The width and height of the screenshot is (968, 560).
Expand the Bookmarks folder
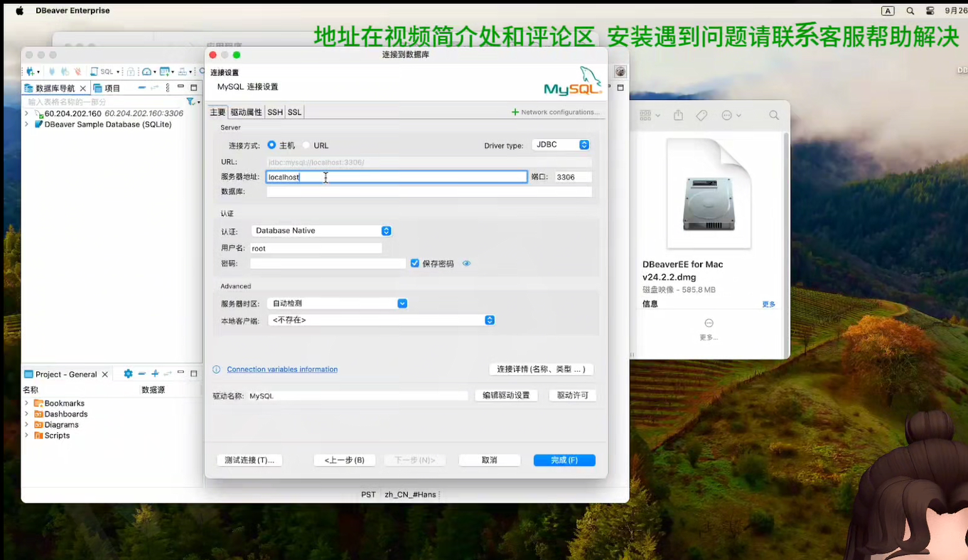[27, 403]
